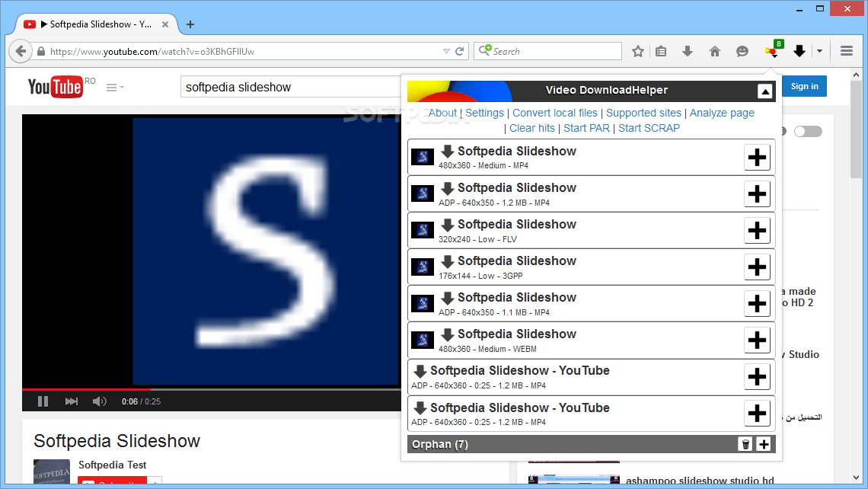Screen dimensions: 868x489
Task: Open the address bar history dropdown arrow
Action: 446,50
